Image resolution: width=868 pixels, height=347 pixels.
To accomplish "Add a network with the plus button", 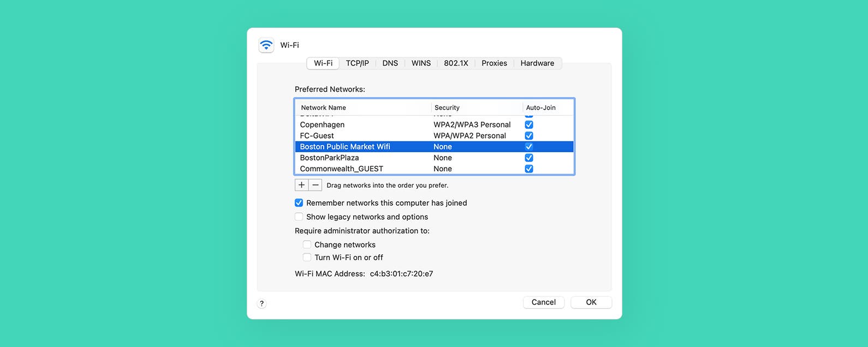I will tap(301, 185).
